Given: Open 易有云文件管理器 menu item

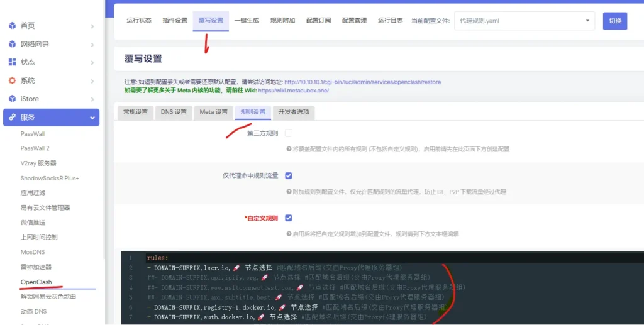Looking at the screenshot, I should (45, 207).
